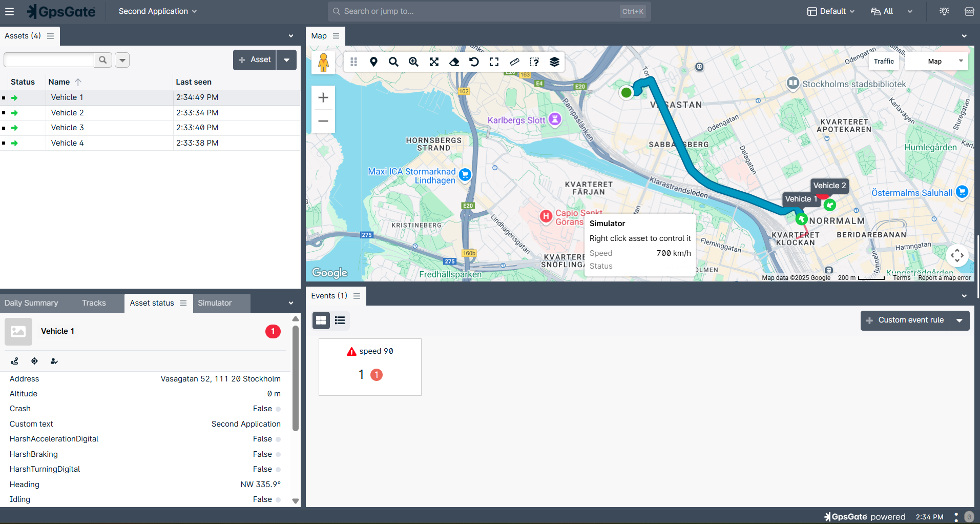Switch to the Tracks tab
This screenshot has height=524, width=980.
(x=94, y=303)
